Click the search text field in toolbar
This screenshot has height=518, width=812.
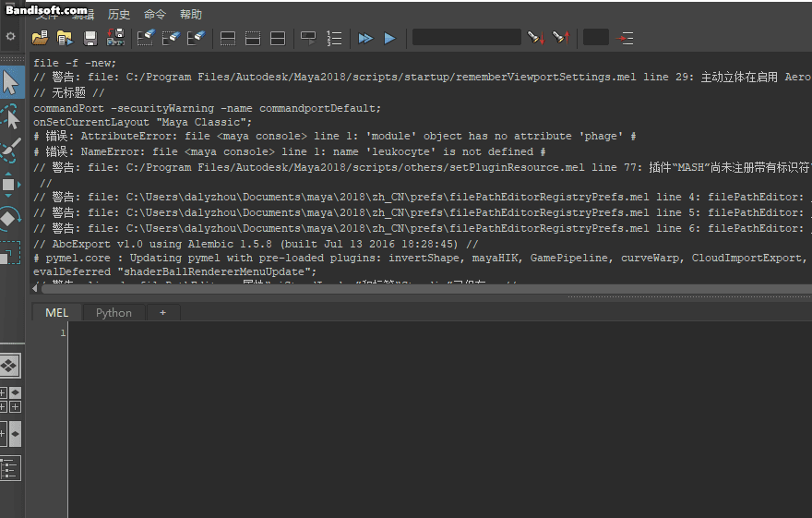point(467,37)
